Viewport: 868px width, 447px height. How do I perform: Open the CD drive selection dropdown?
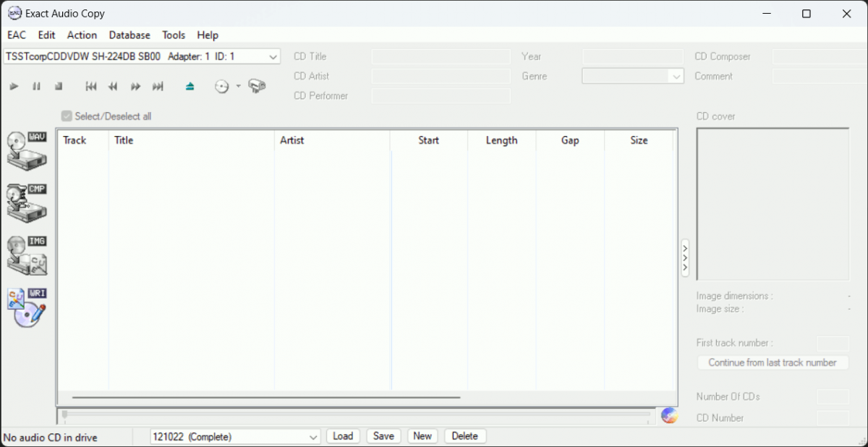273,56
